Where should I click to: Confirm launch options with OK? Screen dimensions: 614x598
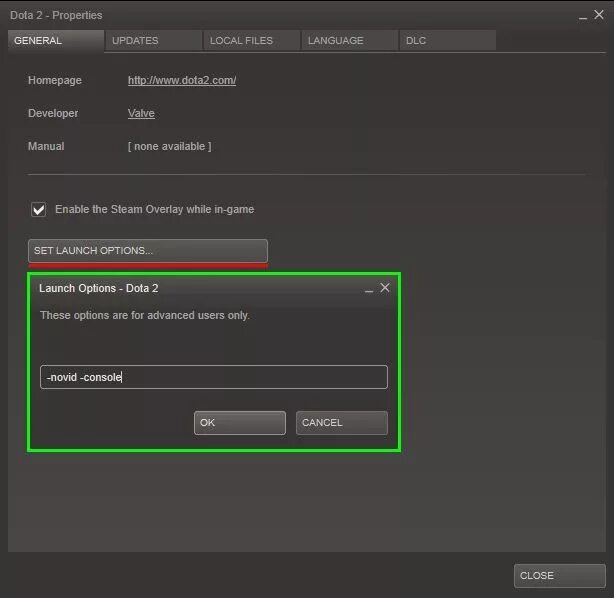click(x=240, y=423)
